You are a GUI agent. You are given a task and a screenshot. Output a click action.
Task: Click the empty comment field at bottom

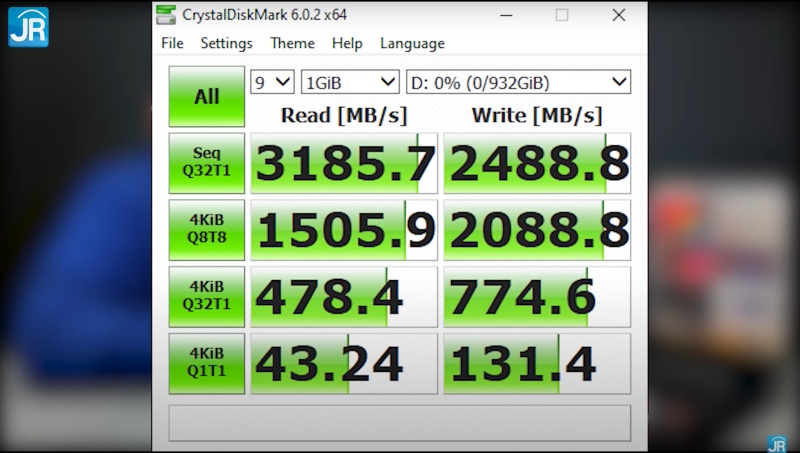[399, 423]
